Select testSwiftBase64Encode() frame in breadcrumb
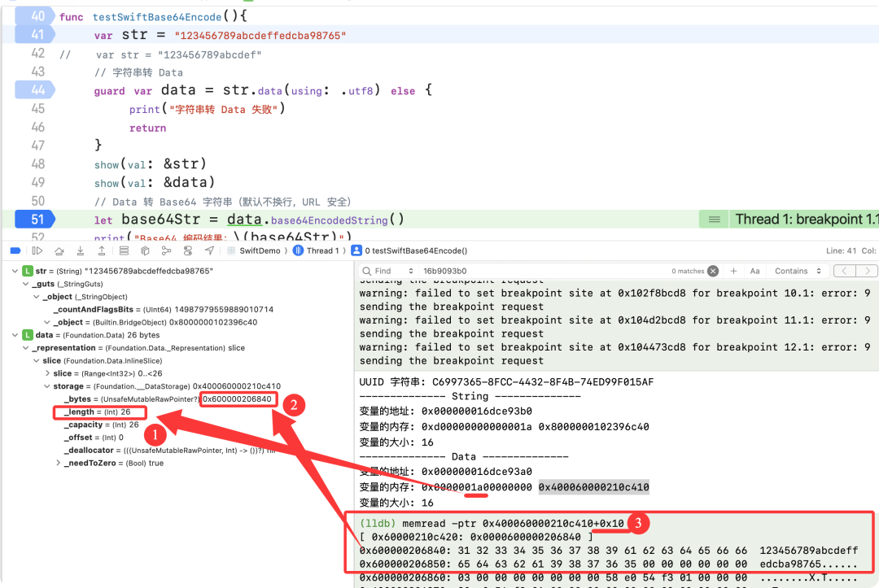Image resolution: width=879 pixels, height=588 pixels. [x=409, y=250]
